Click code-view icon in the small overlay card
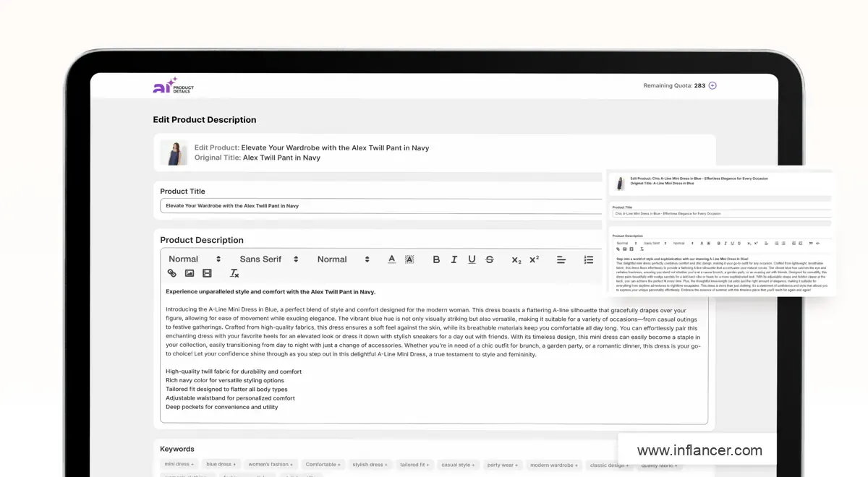868x477 pixels. [817, 243]
